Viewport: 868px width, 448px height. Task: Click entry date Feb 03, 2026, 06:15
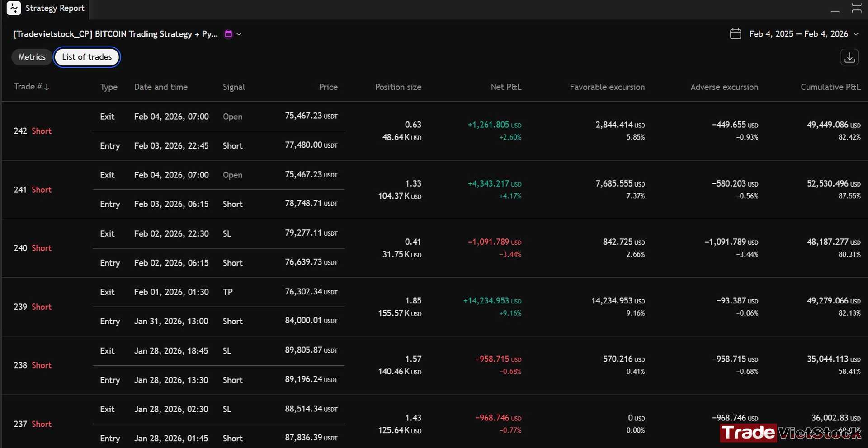[x=171, y=204]
